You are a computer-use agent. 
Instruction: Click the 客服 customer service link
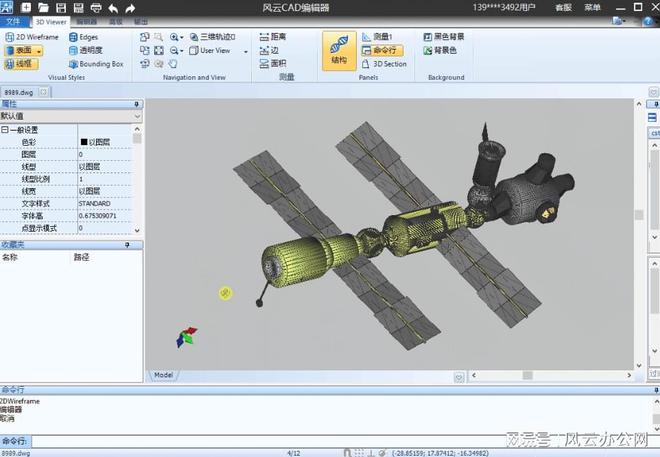pos(564,7)
